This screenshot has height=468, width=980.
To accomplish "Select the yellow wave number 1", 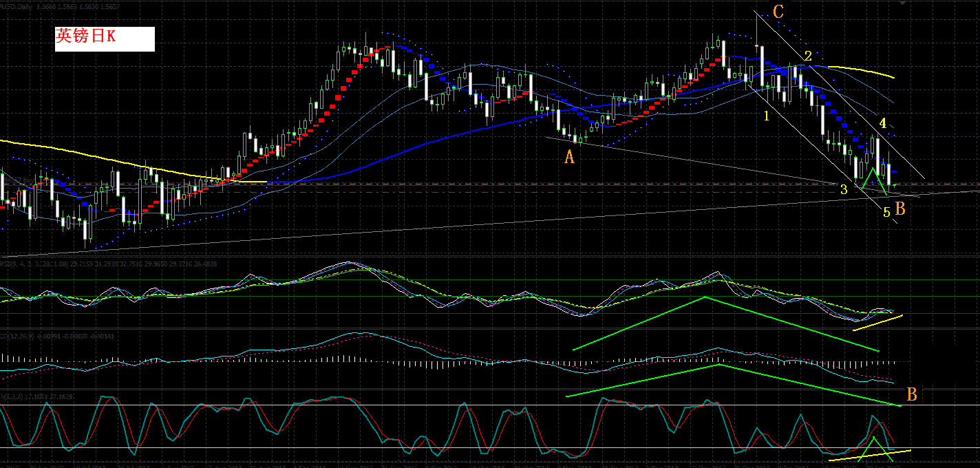I will pyautogui.click(x=766, y=116).
